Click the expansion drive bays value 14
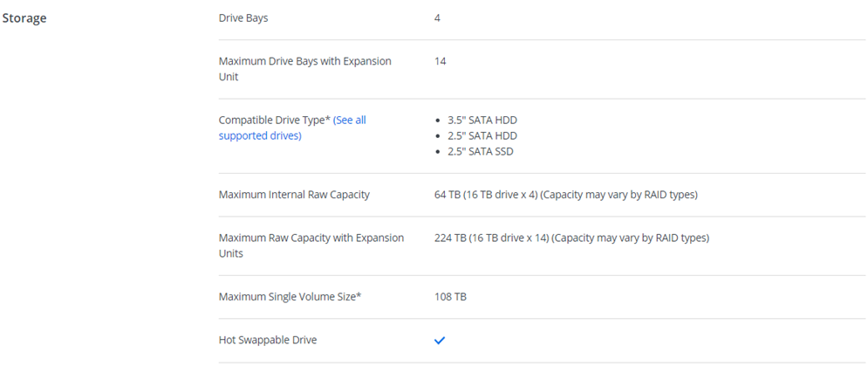 (x=441, y=61)
